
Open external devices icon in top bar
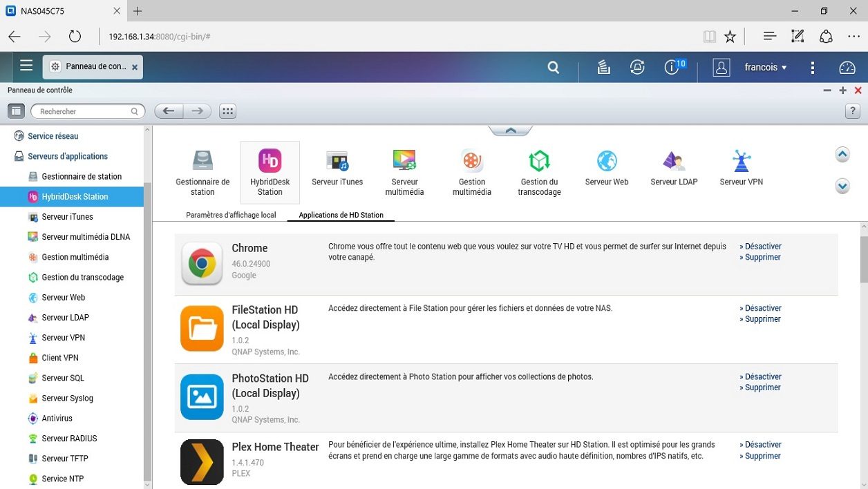point(637,67)
